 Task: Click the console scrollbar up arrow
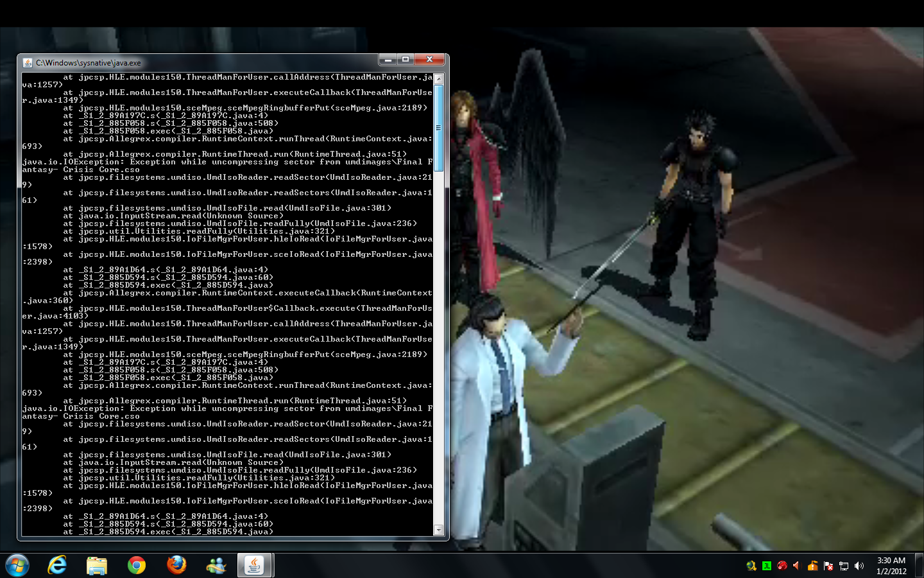pos(439,79)
